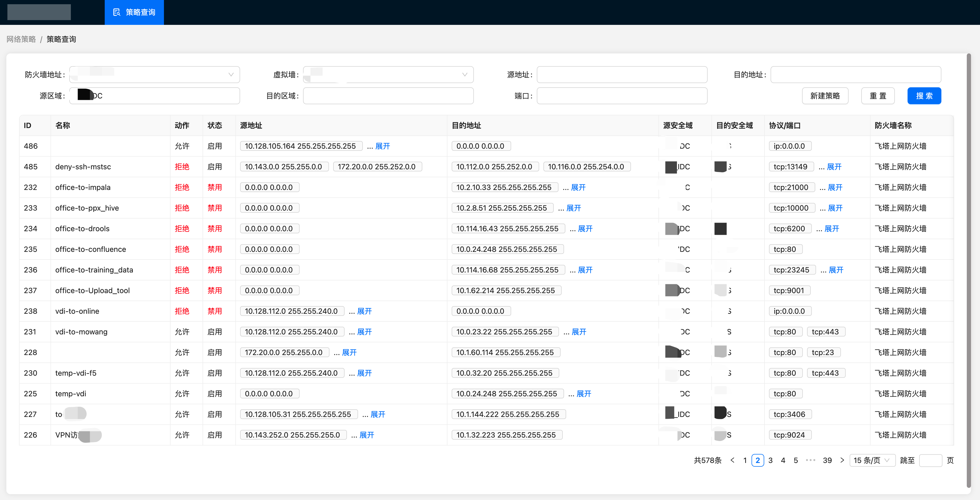
Task: Select the office-to-Upload_tool policy name
Action: tap(93, 290)
